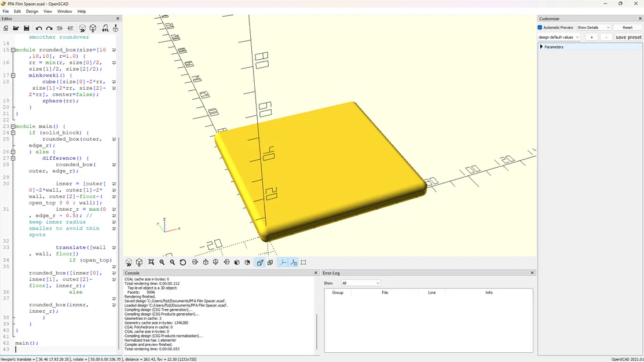Toggle Perspective projection in the viewport

pyautogui.click(x=260, y=262)
